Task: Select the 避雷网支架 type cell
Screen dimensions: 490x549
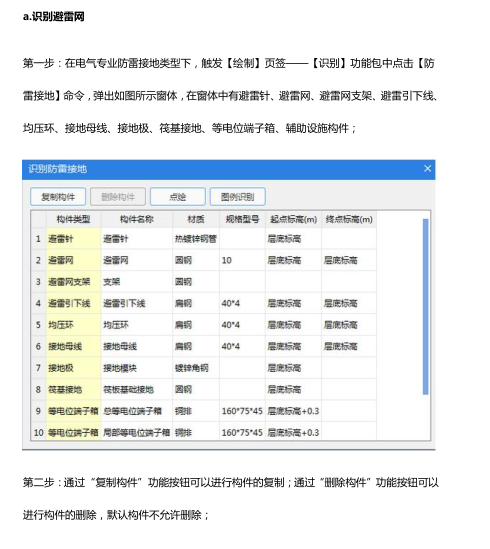Action: (x=74, y=282)
